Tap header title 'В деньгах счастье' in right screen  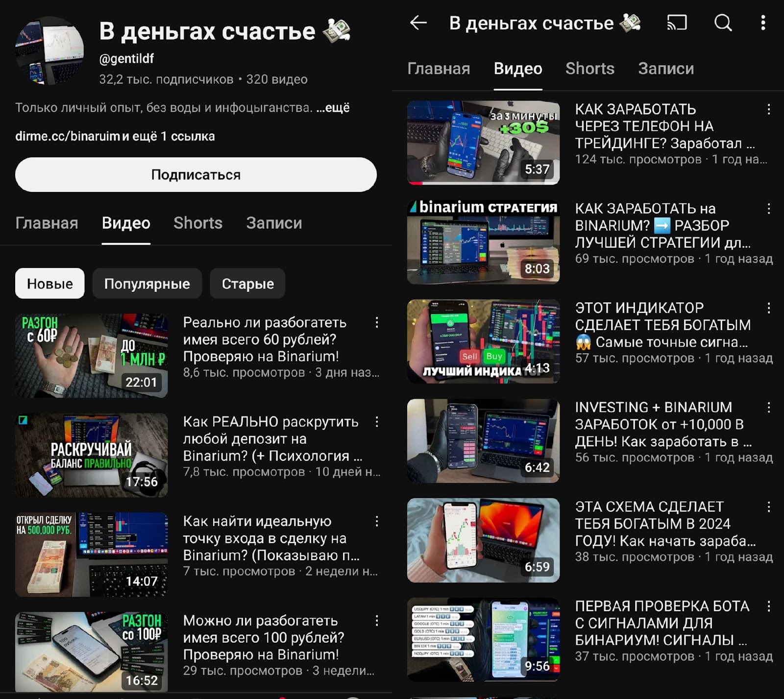point(531,23)
